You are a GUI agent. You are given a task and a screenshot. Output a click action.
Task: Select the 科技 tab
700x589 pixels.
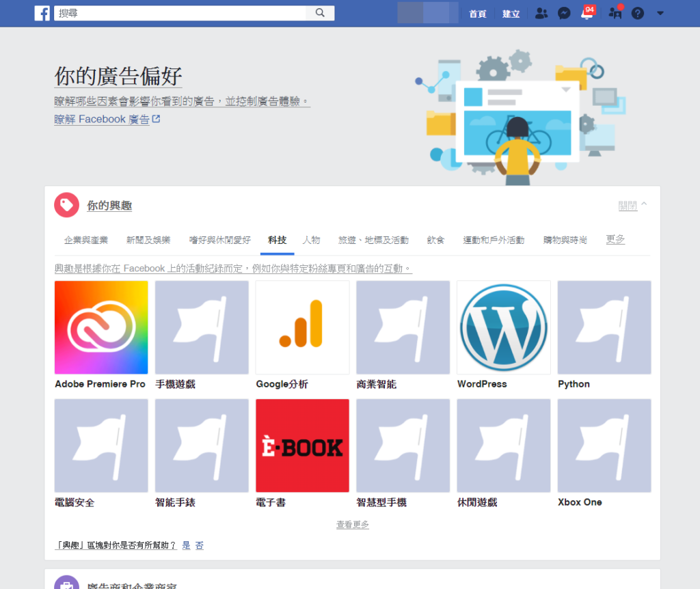[278, 240]
